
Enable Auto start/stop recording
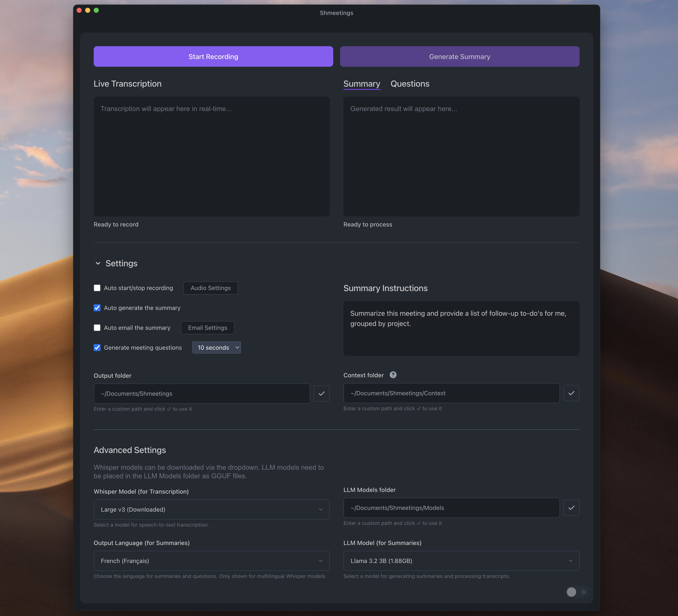click(x=97, y=288)
